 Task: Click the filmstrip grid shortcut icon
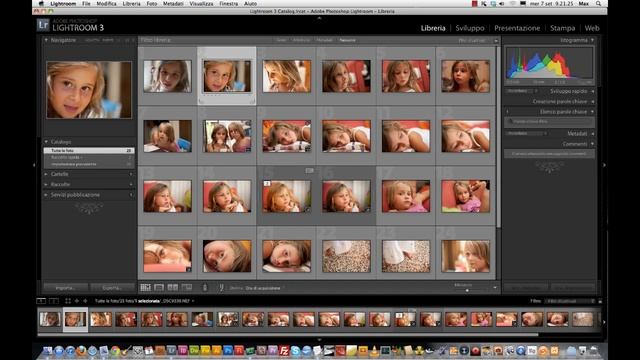click(x=68, y=301)
